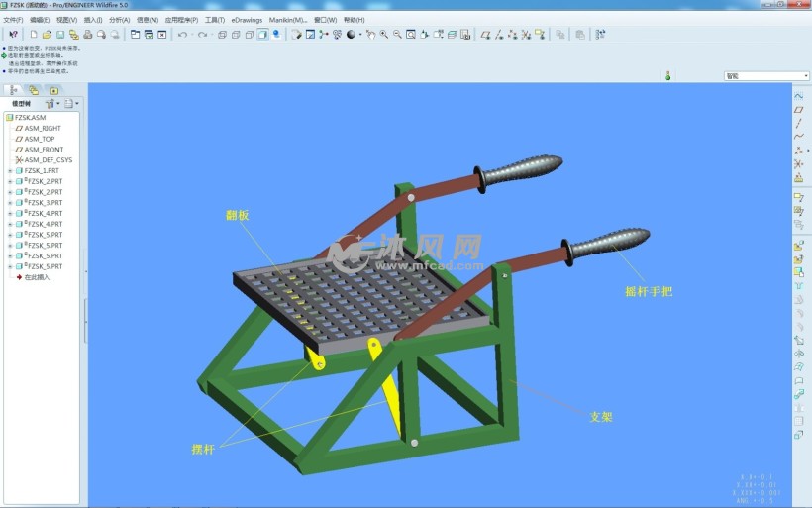The height and width of the screenshot is (508, 812).
Task: Click the Print icon in toolbar
Action: click(x=87, y=34)
